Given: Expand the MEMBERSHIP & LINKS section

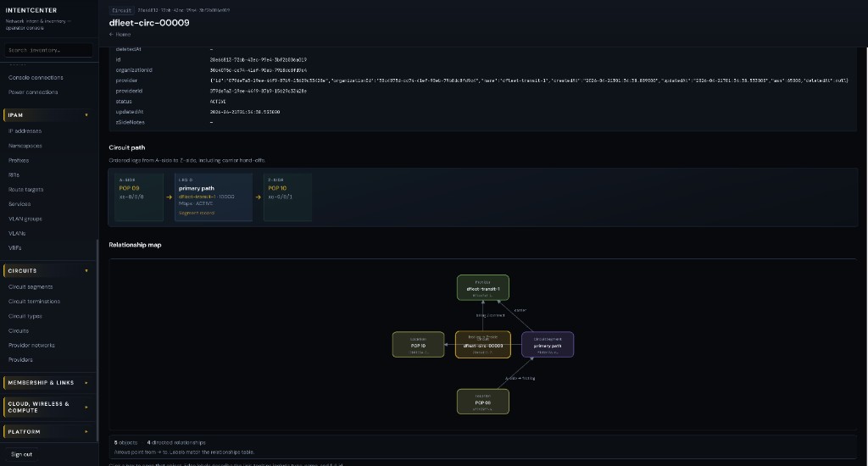Looking at the screenshot, I should point(47,382).
